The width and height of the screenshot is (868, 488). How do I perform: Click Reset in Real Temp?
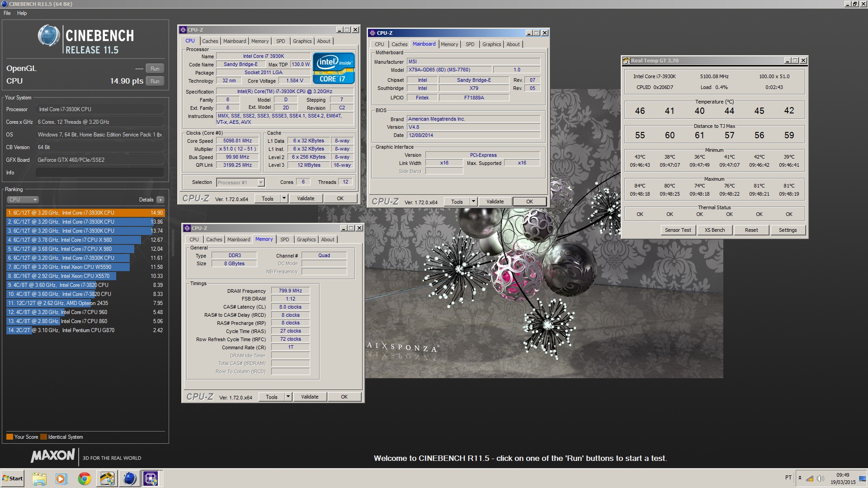[x=751, y=230]
